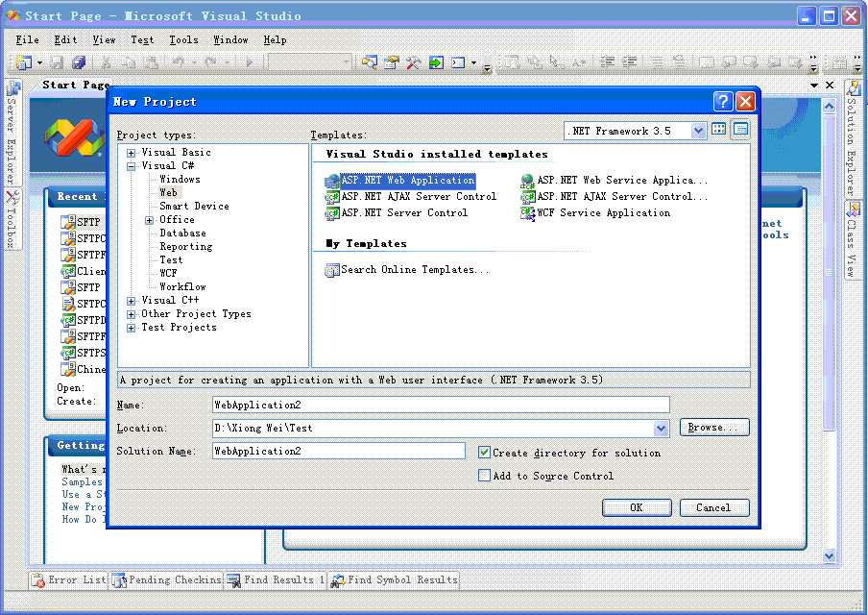Click the Project Name input field
This screenshot has width=868, height=615.
tap(441, 405)
